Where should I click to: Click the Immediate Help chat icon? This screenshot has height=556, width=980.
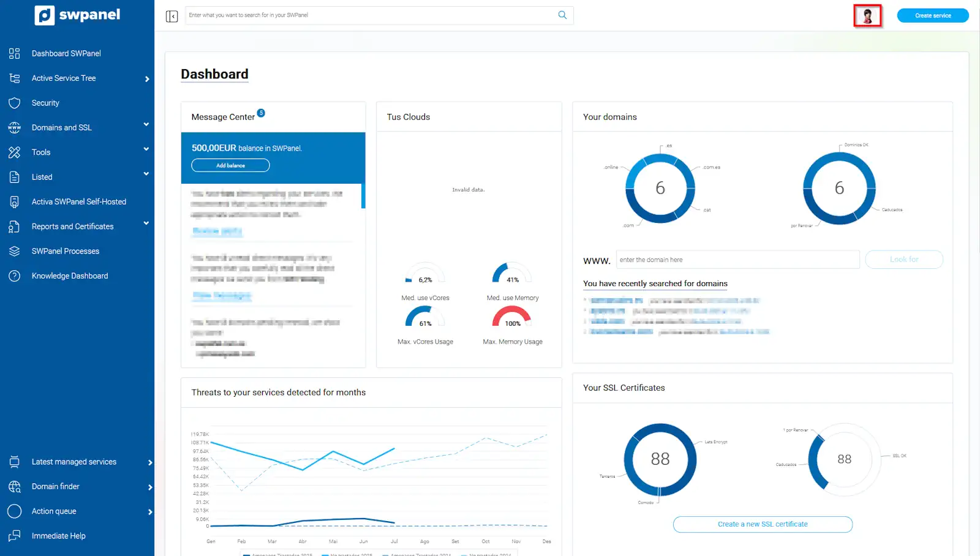point(15,536)
